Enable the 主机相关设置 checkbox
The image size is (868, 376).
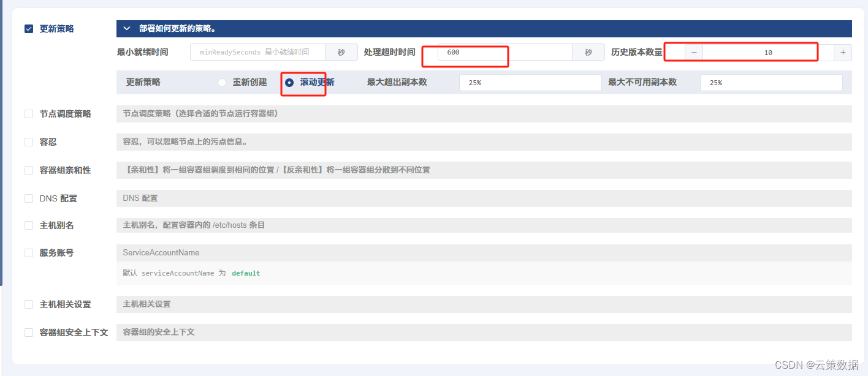28,304
